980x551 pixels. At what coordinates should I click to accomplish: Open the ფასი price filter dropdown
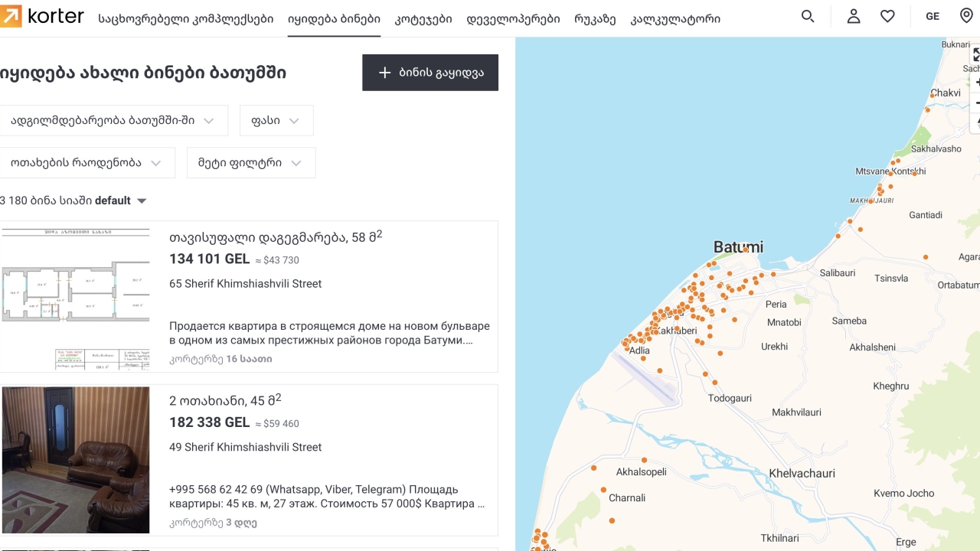276,121
